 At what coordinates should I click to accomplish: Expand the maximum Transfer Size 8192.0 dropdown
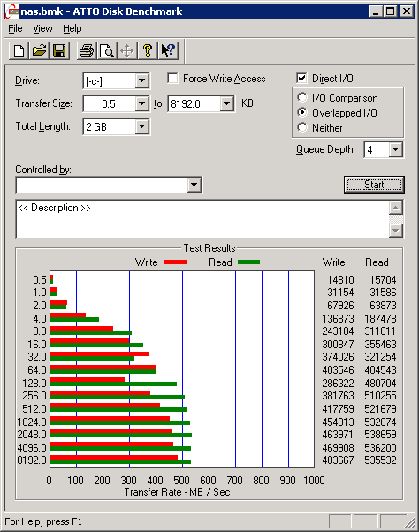click(226, 103)
